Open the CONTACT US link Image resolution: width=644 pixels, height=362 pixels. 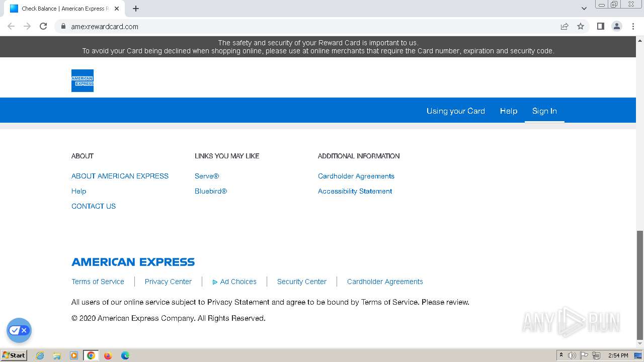pyautogui.click(x=94, y=206)
